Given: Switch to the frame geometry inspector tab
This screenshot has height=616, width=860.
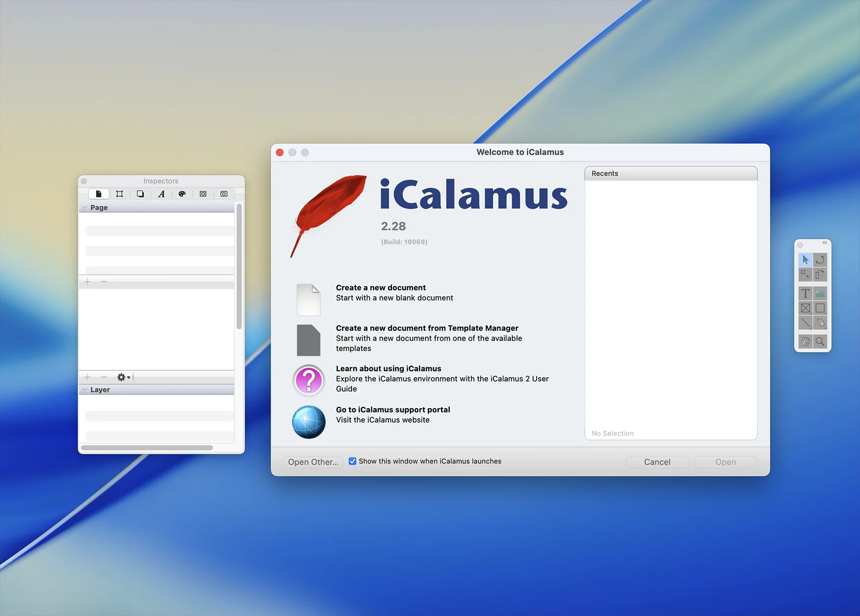Looking at the screenshot, I should point(119,194).
